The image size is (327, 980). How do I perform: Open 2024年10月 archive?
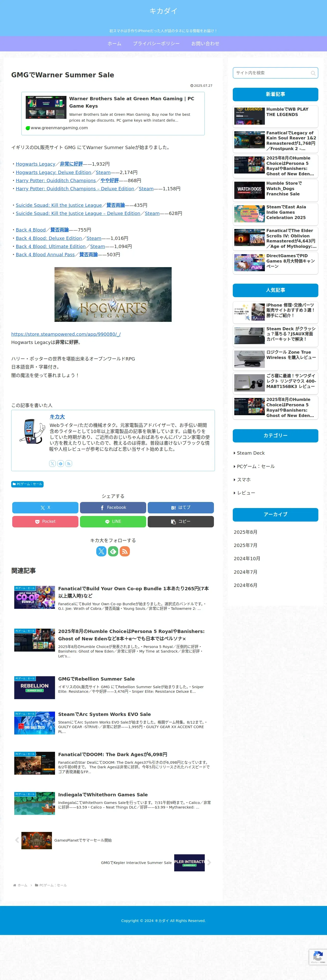coord(247,558)
